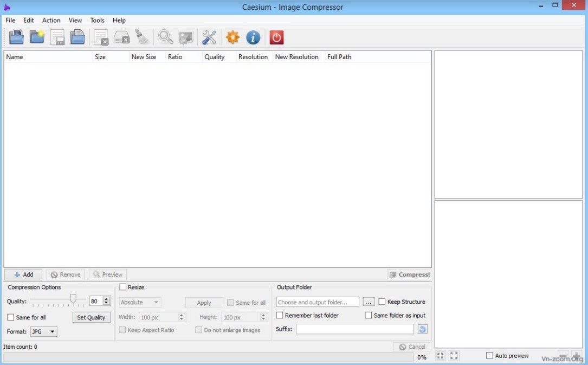Viewport: 588px width, 365px height.
Task: Click the fit-to-window preview icon
Action: [x=440, y=355]
